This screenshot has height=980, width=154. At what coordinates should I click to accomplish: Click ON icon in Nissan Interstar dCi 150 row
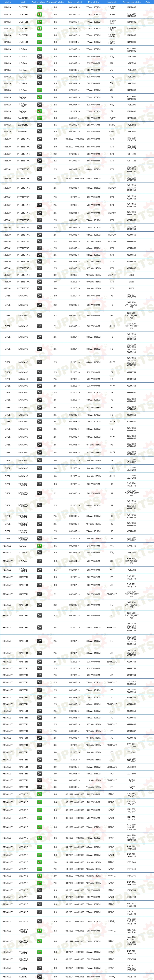point(40,242)
